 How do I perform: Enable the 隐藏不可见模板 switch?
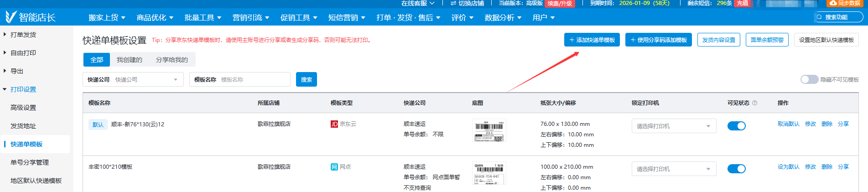pos(809,79)
